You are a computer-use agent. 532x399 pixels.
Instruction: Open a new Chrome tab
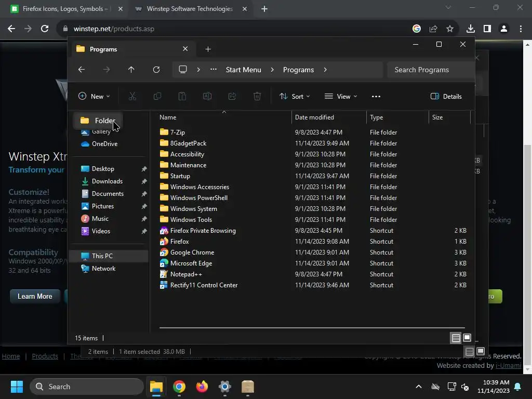coord(264,9)
